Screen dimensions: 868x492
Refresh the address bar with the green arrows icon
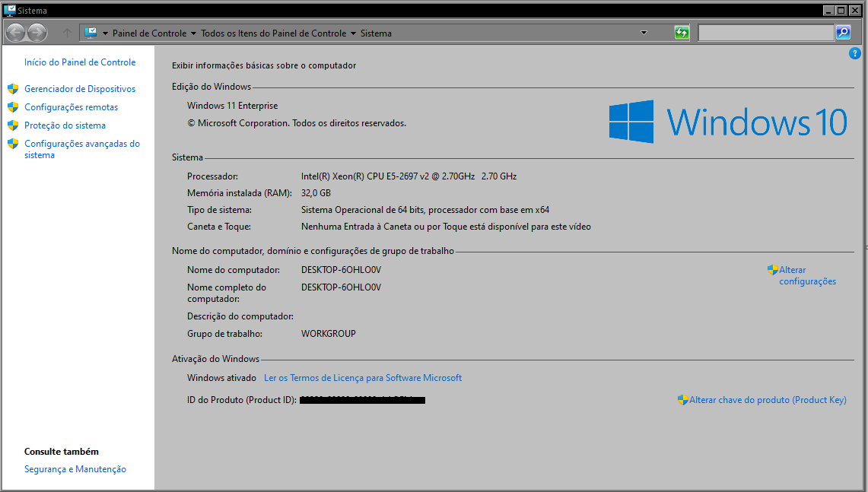coord(682,33)
